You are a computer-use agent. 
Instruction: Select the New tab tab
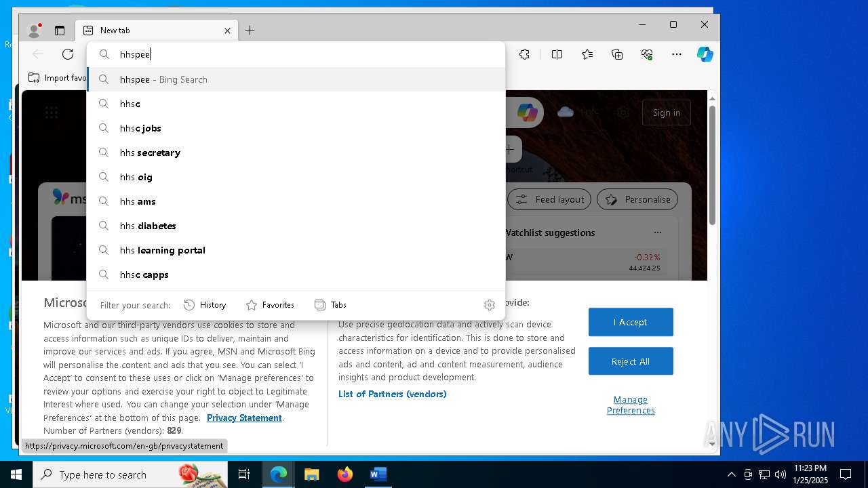[x=157, y=30]
